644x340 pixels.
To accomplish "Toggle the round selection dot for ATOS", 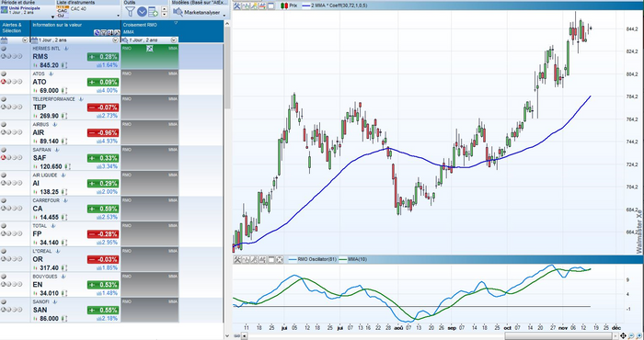I will (4, 74).
